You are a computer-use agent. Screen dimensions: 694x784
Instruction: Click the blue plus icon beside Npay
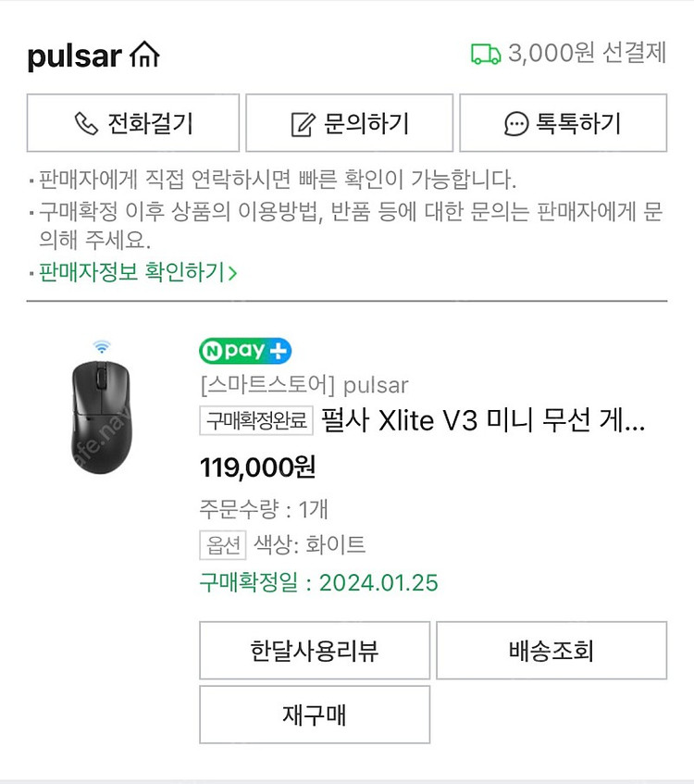(278, 351)
